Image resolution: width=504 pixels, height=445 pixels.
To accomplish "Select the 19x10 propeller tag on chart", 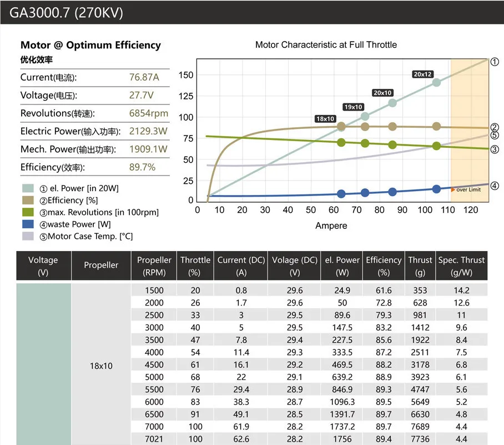I will coord(353,107).
